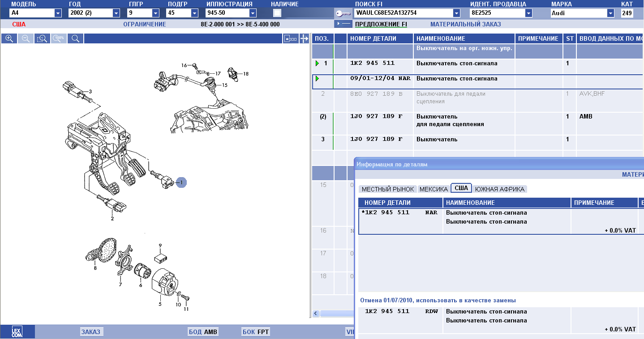Switch to the МЕКСИКА tab
The image size is (644, 339).
click(x=433, y=189)
